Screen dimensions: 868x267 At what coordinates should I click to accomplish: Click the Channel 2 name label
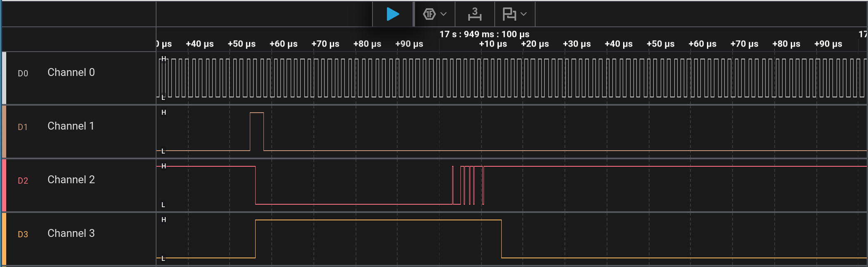point(71,180)
